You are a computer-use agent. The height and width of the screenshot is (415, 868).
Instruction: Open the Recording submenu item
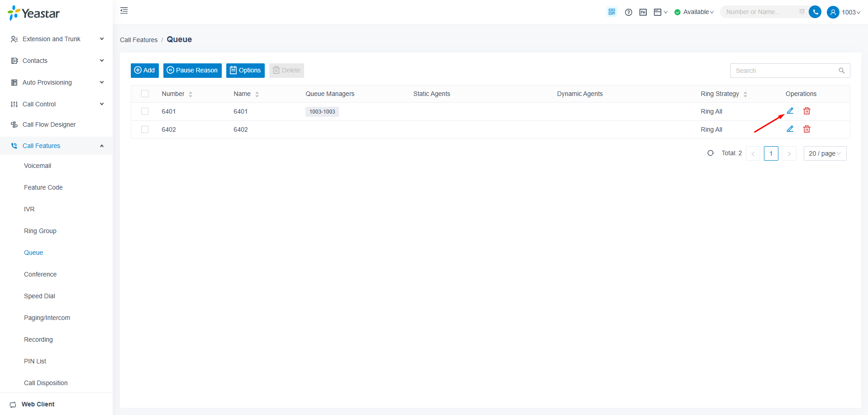pos(38,339)
